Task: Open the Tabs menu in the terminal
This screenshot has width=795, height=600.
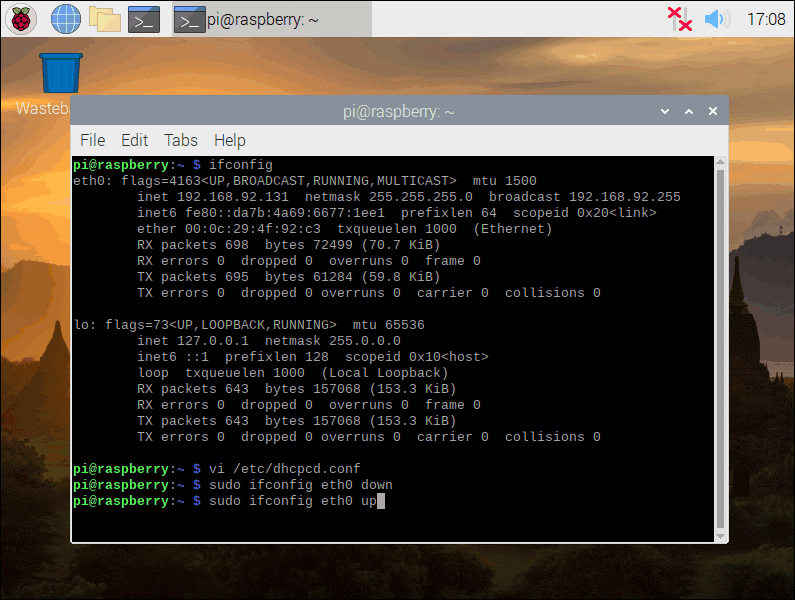Action: tap(180, 140)
